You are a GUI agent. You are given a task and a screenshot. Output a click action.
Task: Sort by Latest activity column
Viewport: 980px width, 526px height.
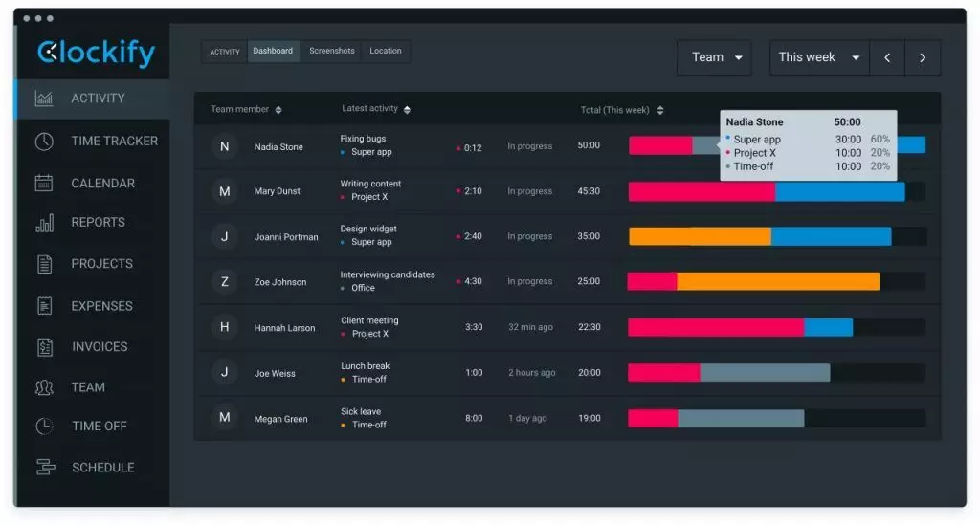(x=407, y=110)
